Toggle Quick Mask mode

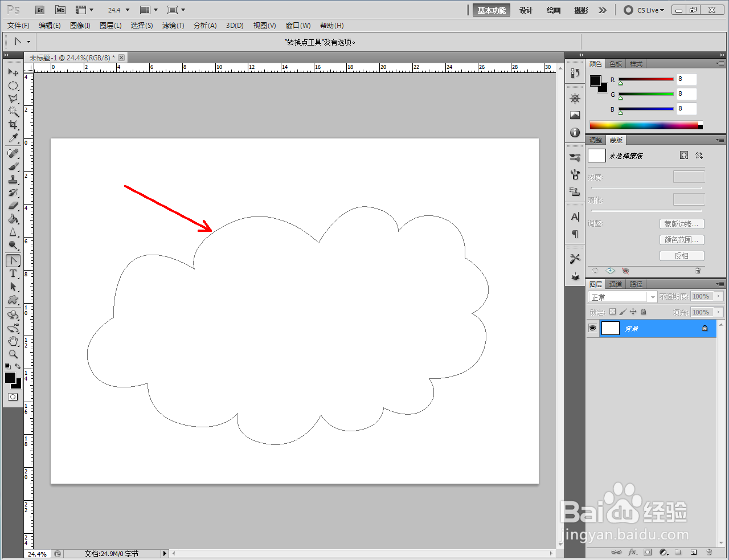[x=13, y=397]
